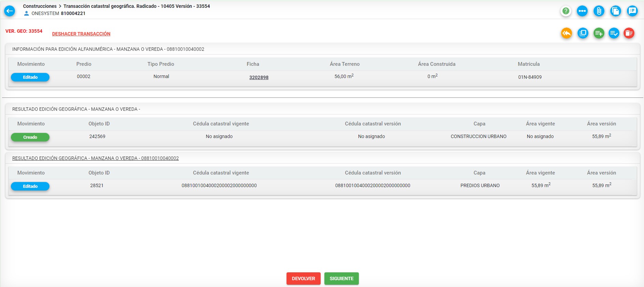Select the ONESYSTEM 810004221 user text
Viewport: 644px width, 287px height.
pyautogui.click(x=58, y=13)
